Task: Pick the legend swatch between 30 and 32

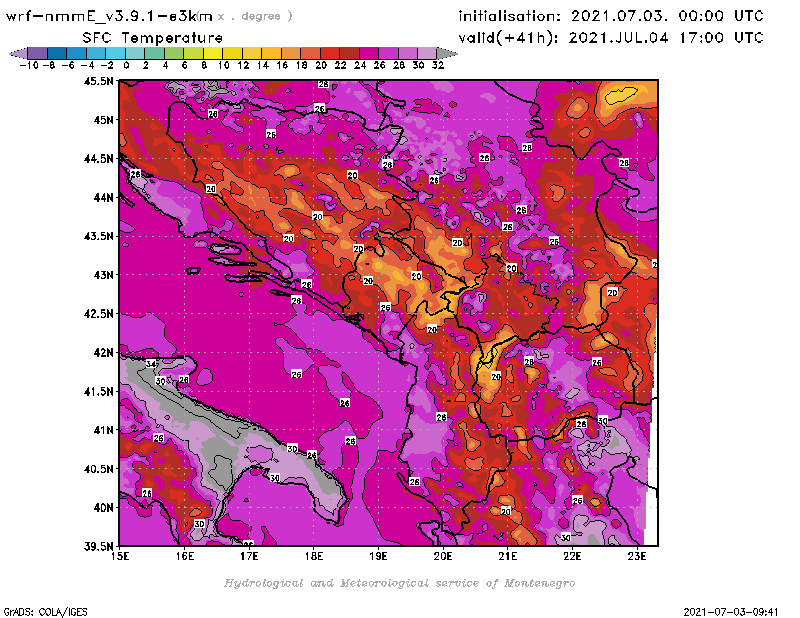Action: pyautogui.click(x=428, y=53)
